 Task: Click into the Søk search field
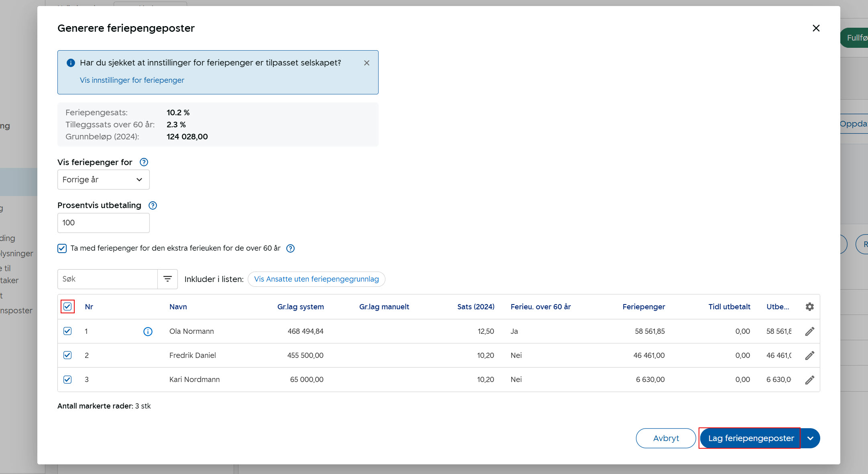coord(107,279)
